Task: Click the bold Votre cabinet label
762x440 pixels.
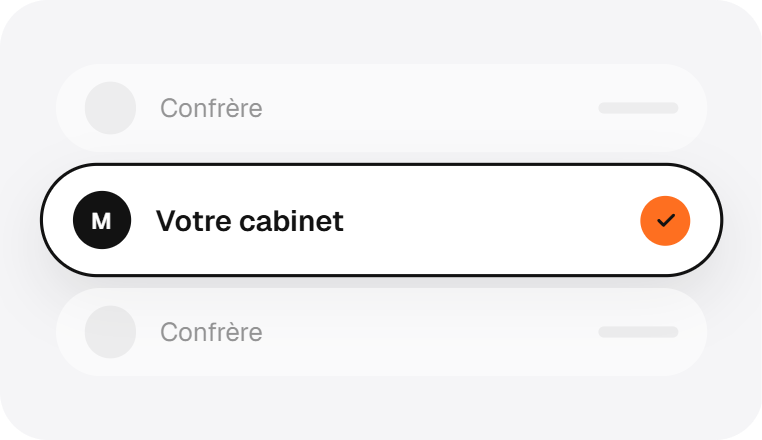Action: [250, 221]
